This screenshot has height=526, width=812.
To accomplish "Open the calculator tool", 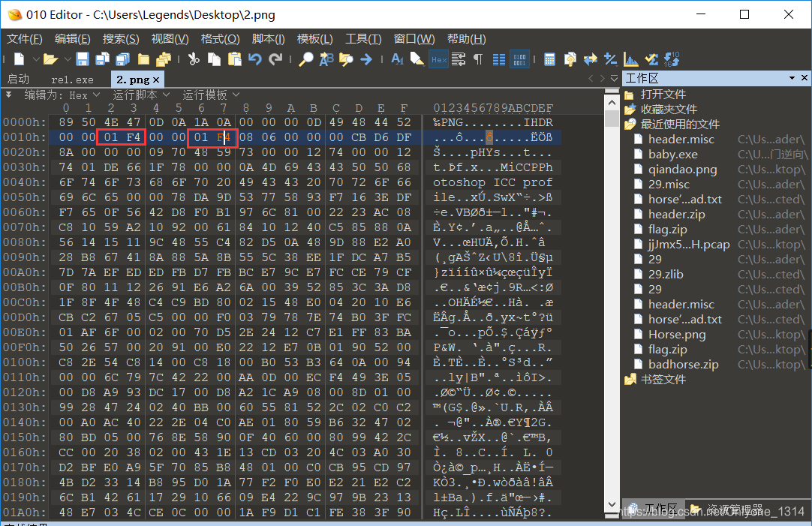I will (549, 59).
